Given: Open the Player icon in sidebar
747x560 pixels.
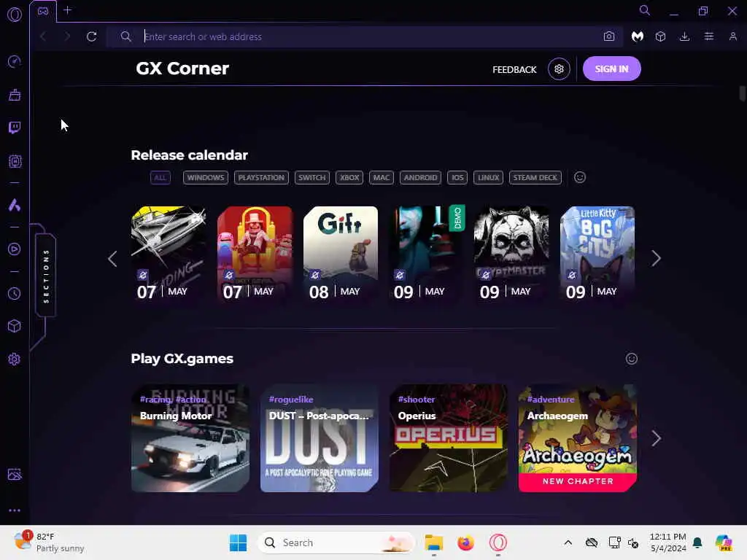Looking at the screenshot, I should click(15, 249).
